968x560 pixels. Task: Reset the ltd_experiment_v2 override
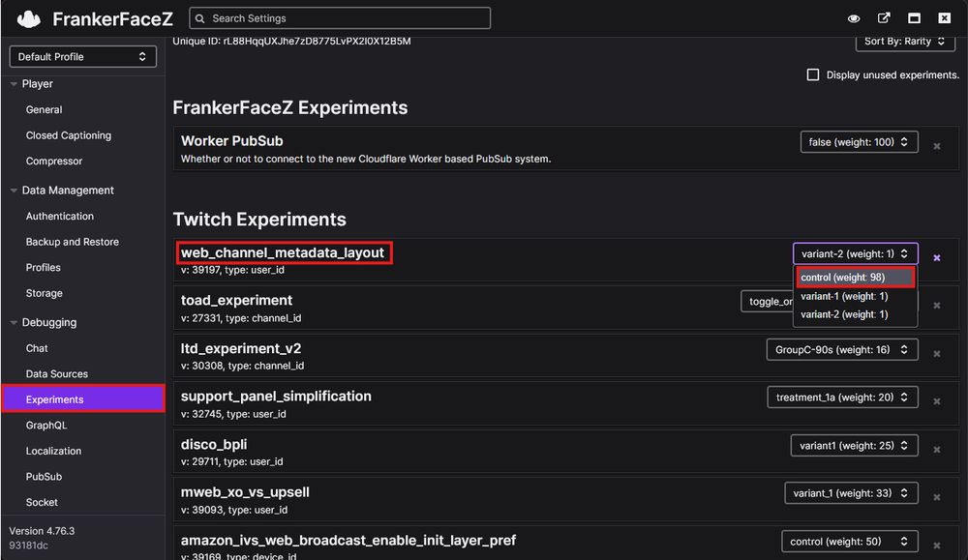(936, 353)
